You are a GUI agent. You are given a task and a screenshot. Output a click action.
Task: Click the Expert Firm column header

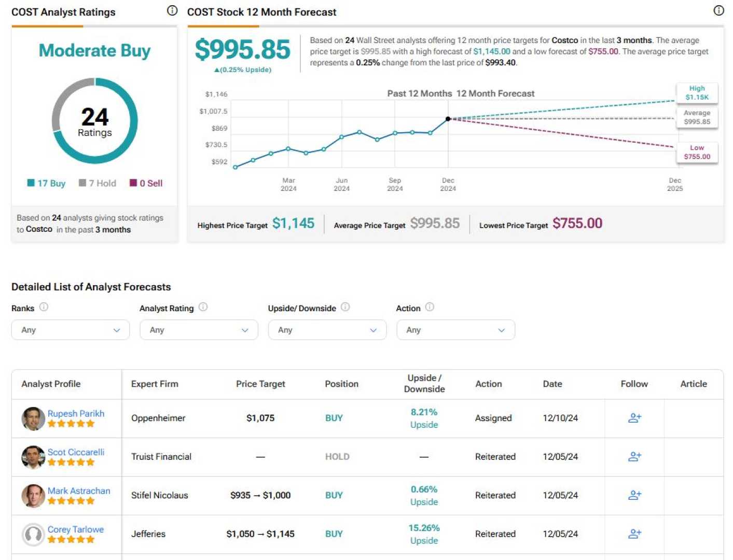(155, 384)
